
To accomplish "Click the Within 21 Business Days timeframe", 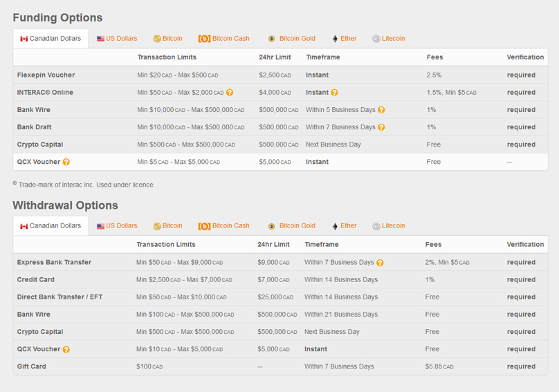I will (341, 315).
